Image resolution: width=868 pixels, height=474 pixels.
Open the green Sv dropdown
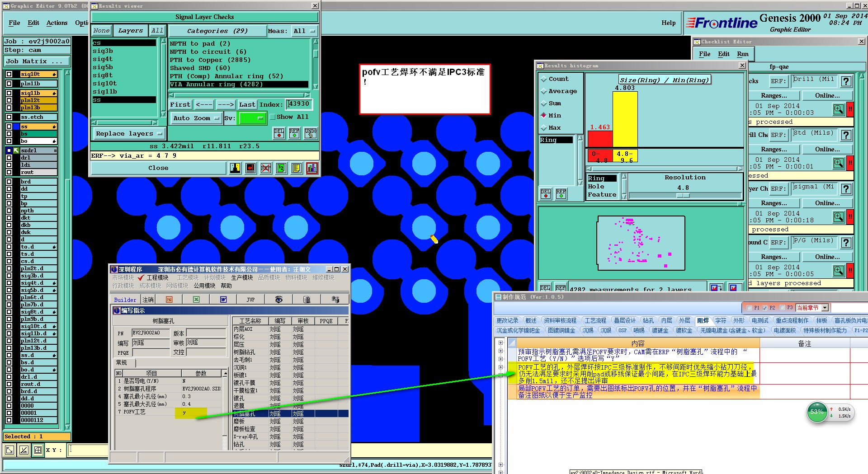[253, 118]
